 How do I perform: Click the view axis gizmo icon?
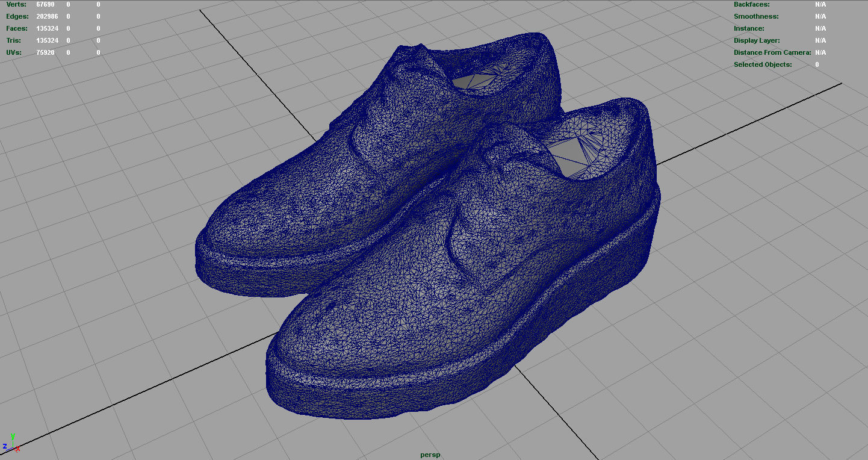[x=11, y=443]
